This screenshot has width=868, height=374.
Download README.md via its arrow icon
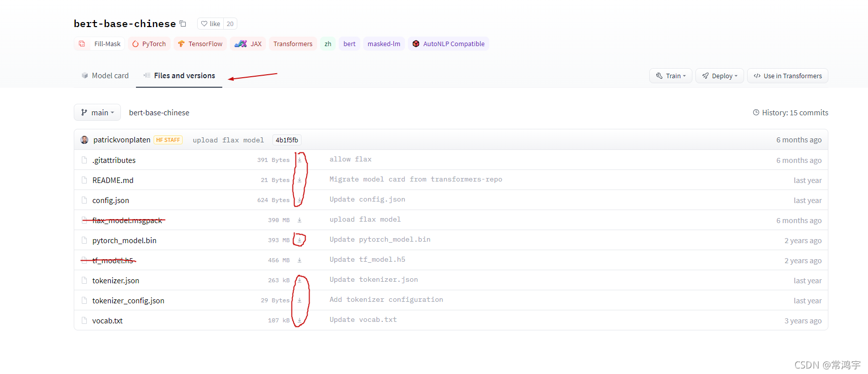tap(300, 180)
